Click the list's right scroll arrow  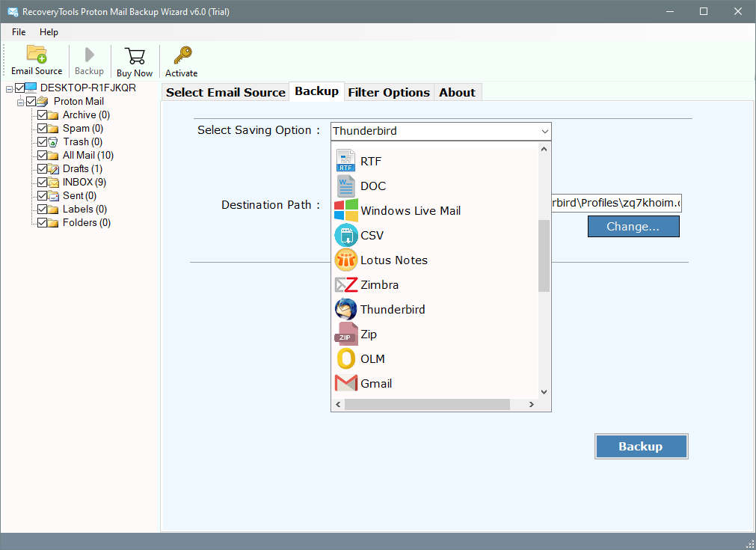pyautogui.click(x=532, y=404)
